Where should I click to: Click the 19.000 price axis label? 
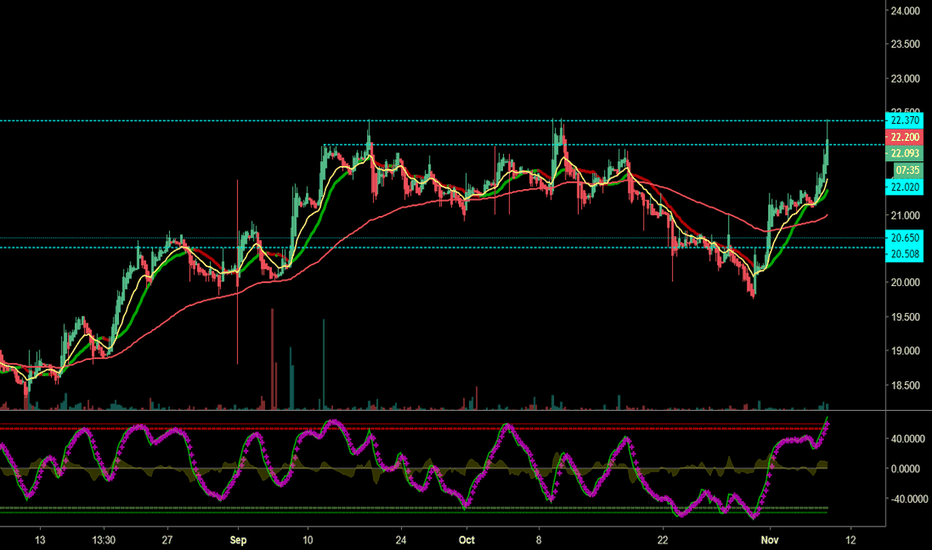pos(905,351)
